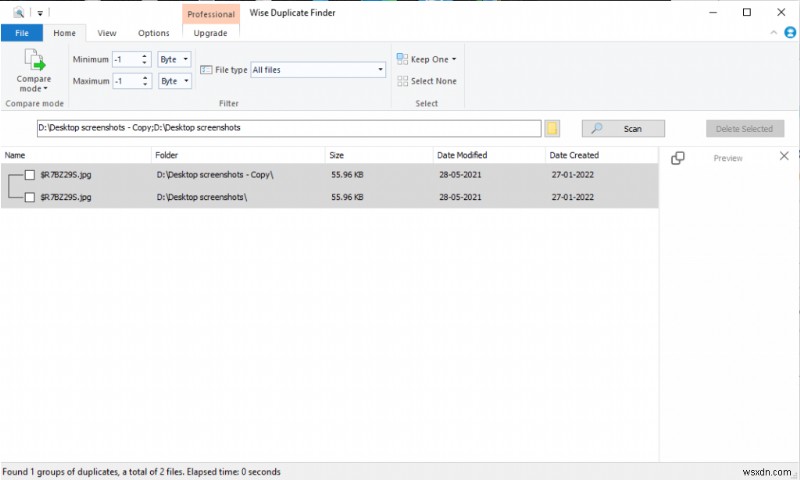Click folder cell D:\Desktop screenshots\
Image resolution: width=800 pixels, height=480 pixels.
[202, 197]
